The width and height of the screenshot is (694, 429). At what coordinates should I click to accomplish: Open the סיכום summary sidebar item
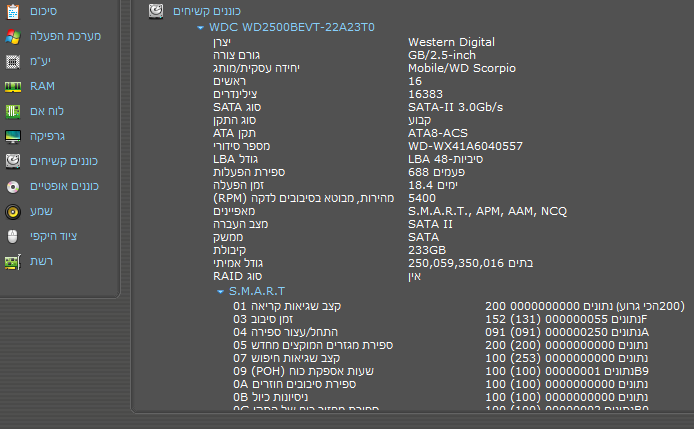coord(43,11)
